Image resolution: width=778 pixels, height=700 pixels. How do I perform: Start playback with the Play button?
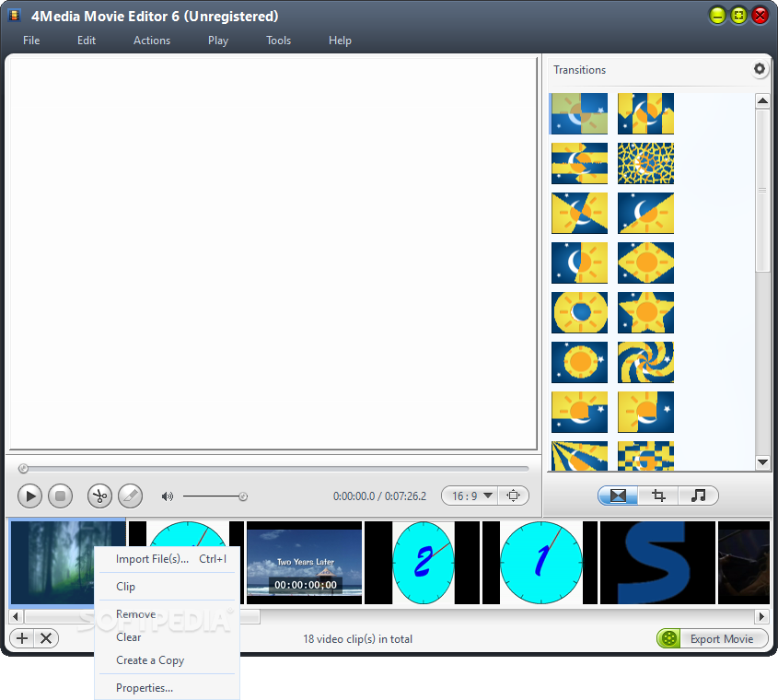pyautogui.click(x=29, y=496)
